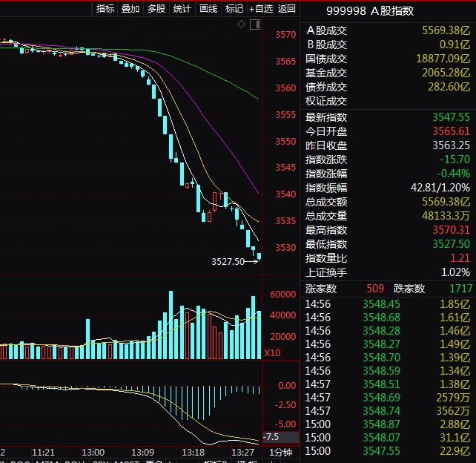Select tick row with price 3548.51
The width and height of the screenshot is (476, 463).
pos(388,384)
